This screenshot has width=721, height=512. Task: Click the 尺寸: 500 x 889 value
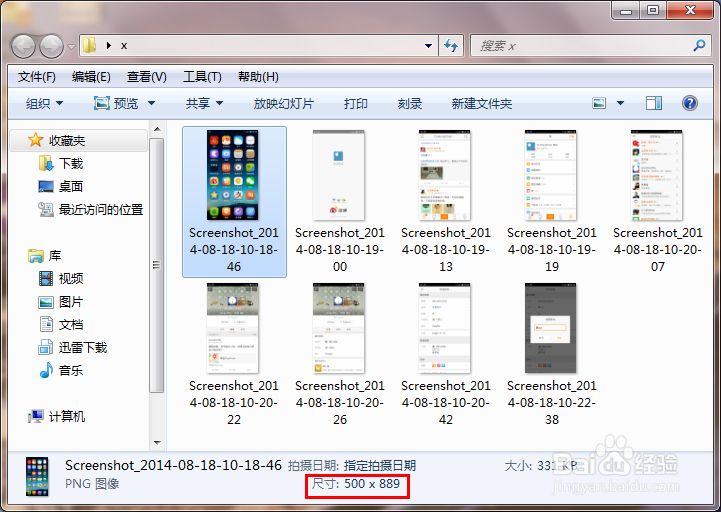(x=356, y=484)
